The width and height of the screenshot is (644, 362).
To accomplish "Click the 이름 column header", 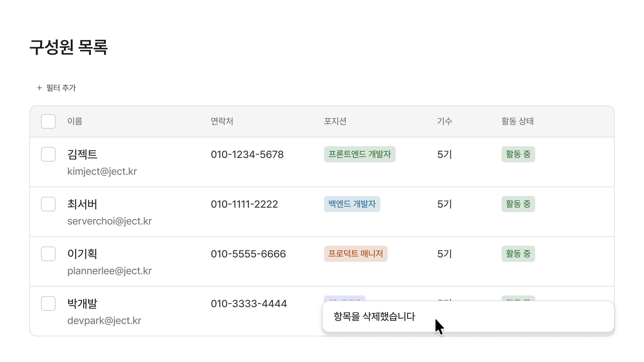I will [x=75, y=121].
